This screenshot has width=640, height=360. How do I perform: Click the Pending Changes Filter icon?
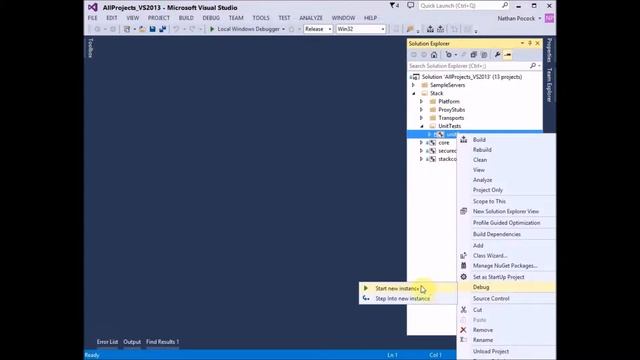pyautogui.click(x=449, y=55)
